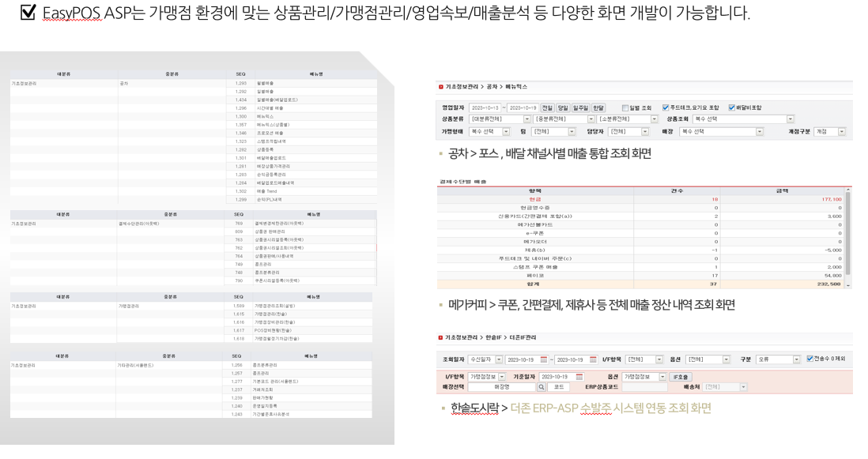Toggle the 전송수 0제외 checkbox
This screenshot has height=459, width=868.
809,359
